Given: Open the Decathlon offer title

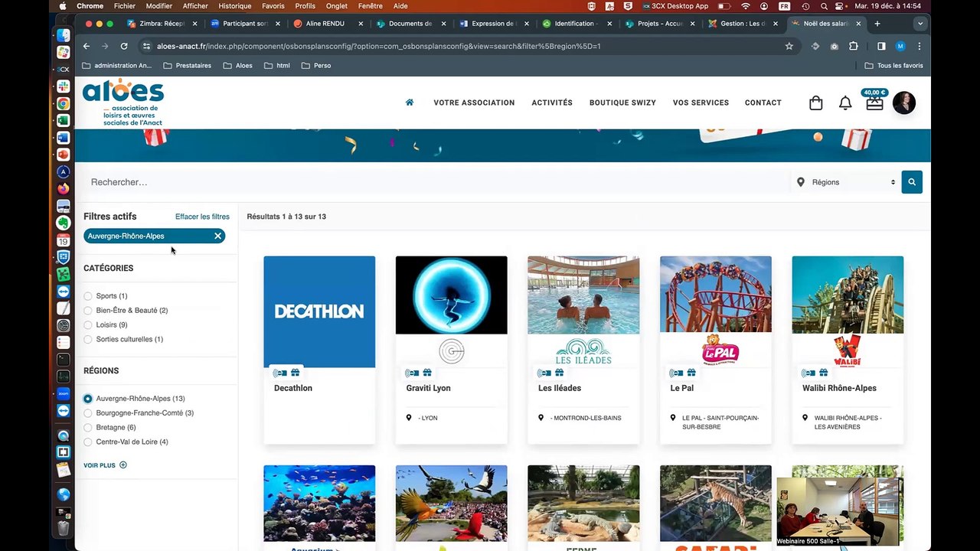Looking at the screenshot, I should tap(293, 388).
